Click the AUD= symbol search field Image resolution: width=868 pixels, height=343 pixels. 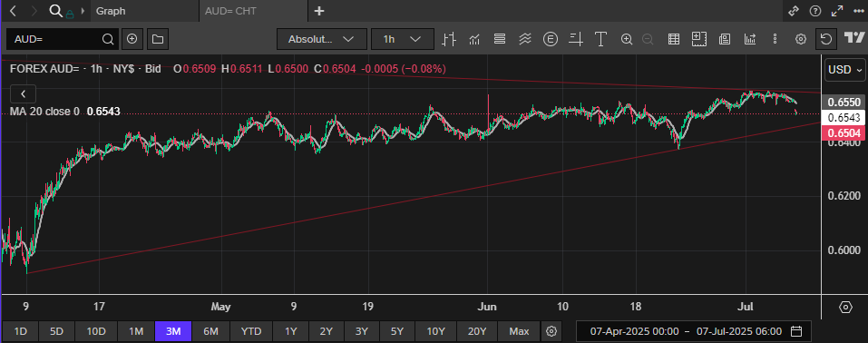point(62,39)
